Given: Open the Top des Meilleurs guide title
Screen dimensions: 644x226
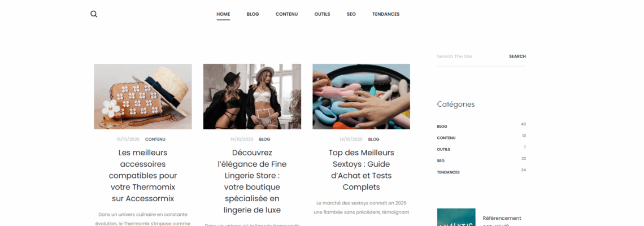Looking at the screenshot, I should pos(362,169).
